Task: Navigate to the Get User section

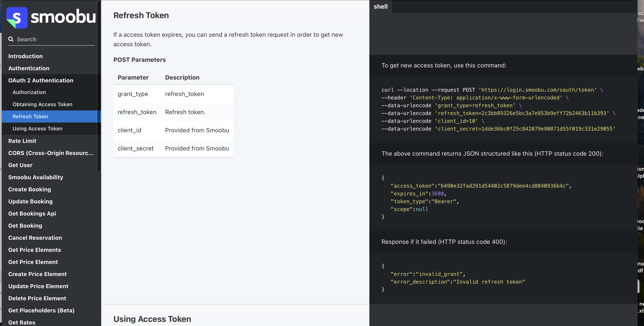Action: coord(20,165)
